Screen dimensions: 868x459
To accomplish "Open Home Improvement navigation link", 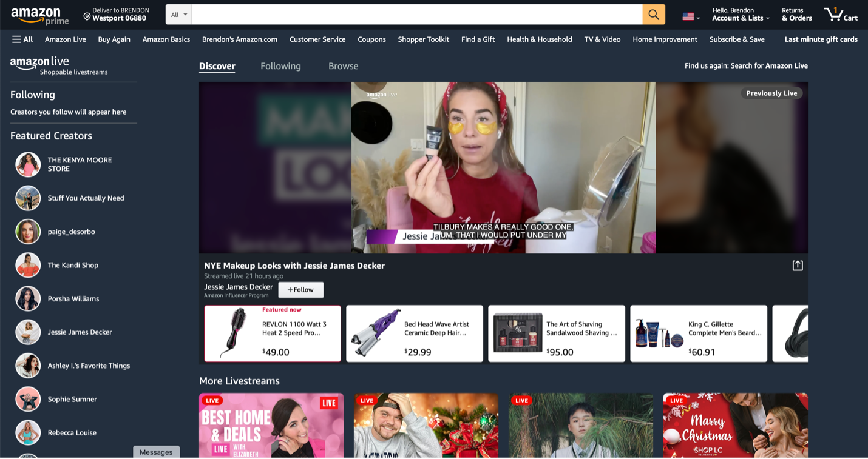I will coord(665,39).
